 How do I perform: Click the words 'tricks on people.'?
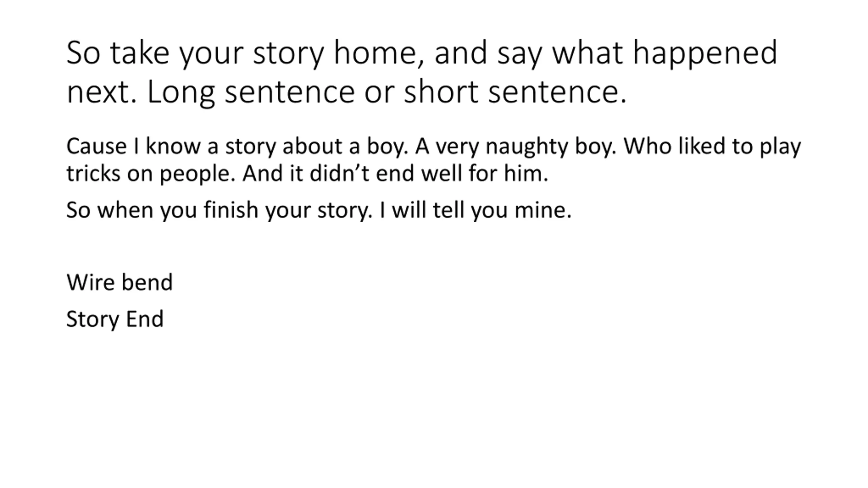pyautogui.click(x=151, y=174)
